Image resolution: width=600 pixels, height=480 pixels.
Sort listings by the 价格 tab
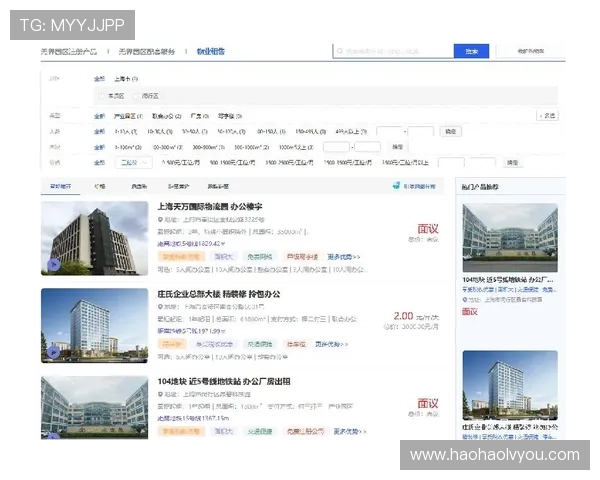click(x=100, y=186)
